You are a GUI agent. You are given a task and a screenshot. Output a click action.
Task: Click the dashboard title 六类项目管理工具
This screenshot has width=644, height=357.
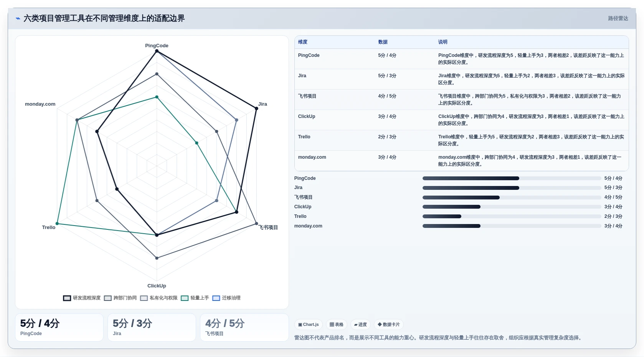click(x=104, y=18)
